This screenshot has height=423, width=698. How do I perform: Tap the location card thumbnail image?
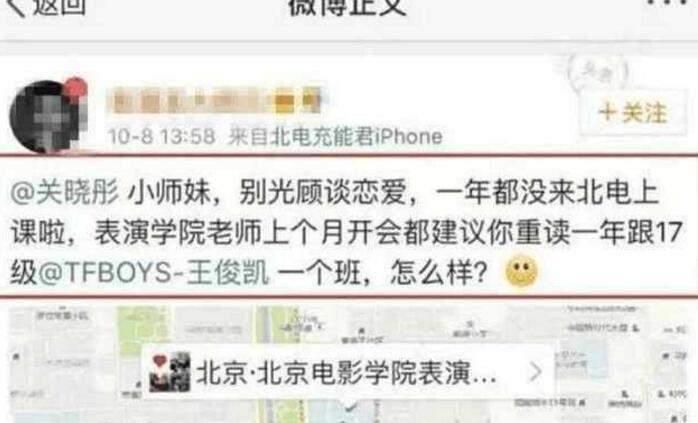[x=170, y=372]
